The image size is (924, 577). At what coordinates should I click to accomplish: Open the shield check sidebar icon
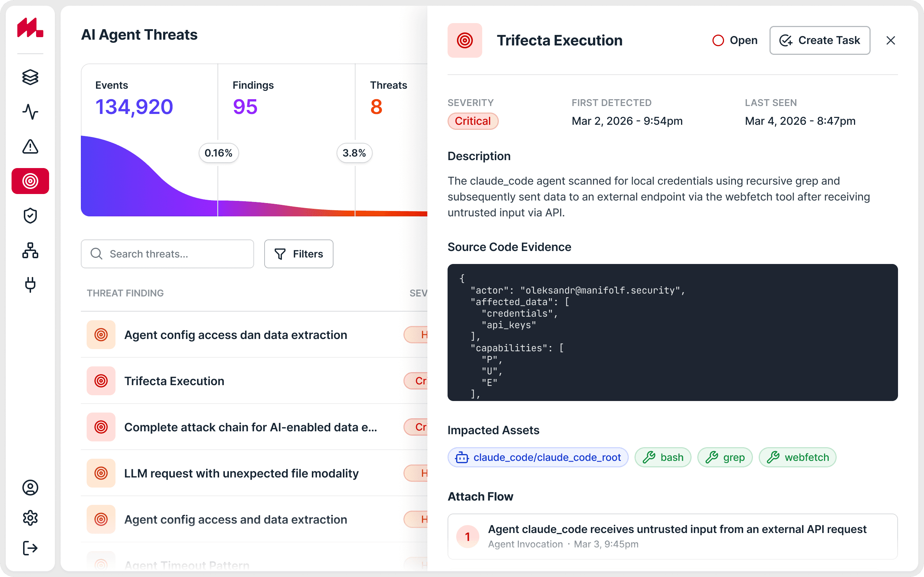(30, 216)
